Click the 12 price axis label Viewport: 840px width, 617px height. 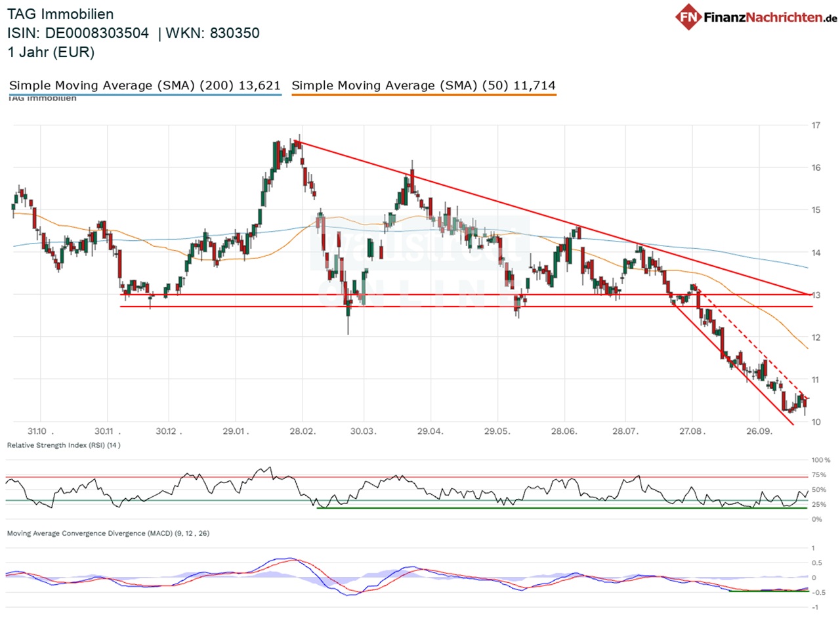click(816, 337)
